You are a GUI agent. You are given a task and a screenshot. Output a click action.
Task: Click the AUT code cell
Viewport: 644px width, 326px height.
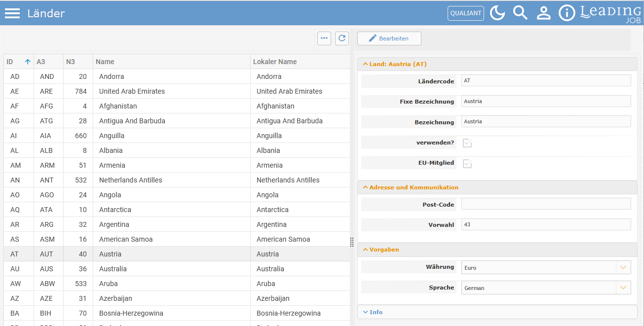[48, 254]
